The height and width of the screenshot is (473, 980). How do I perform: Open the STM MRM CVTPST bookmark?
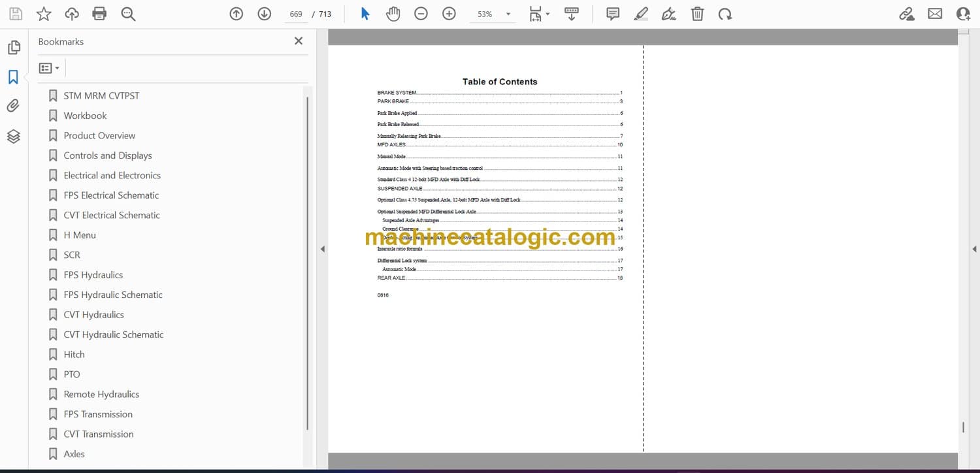point(101,95)
